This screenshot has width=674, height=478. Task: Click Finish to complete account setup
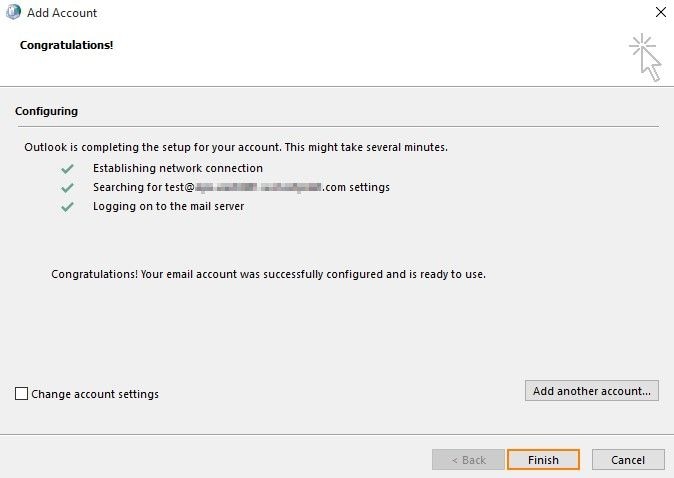543,460
